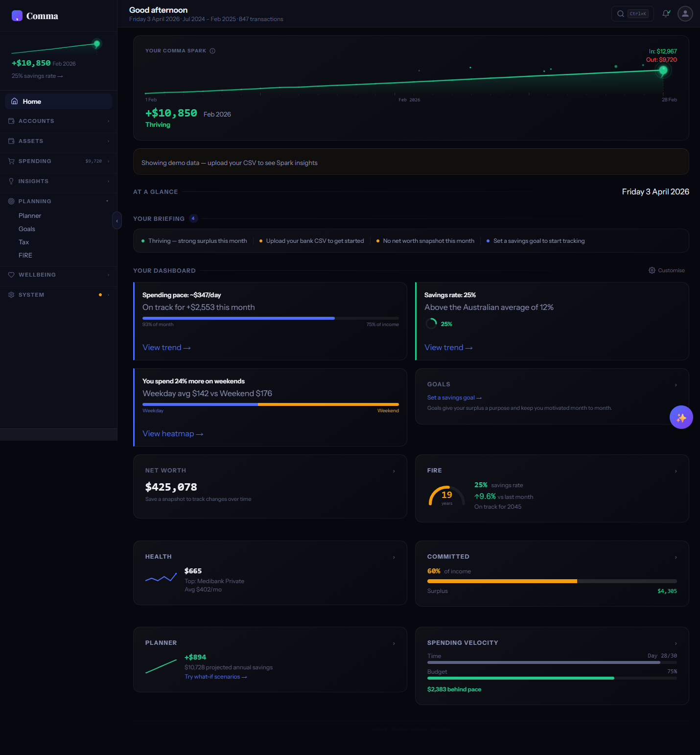Open Goals under Planning
Screen dimensions: 700x755
point(27,229)
